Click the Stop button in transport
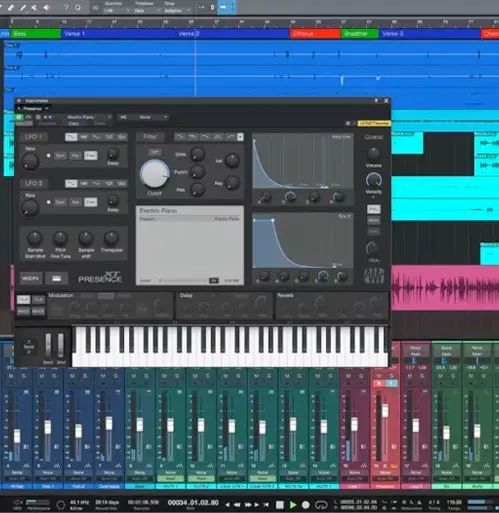Viewport: 499px width, 513px height. point(280,505)
